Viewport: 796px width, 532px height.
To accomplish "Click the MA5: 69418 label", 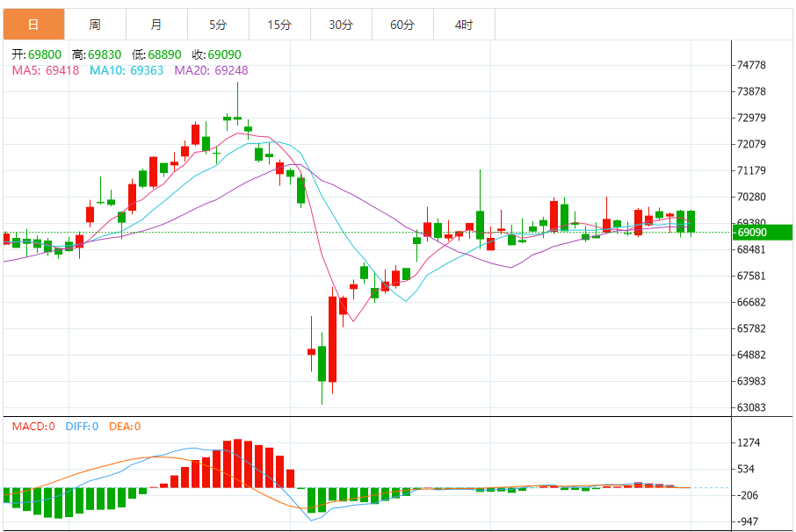I will pyautogui.click(x=45, y=70).
